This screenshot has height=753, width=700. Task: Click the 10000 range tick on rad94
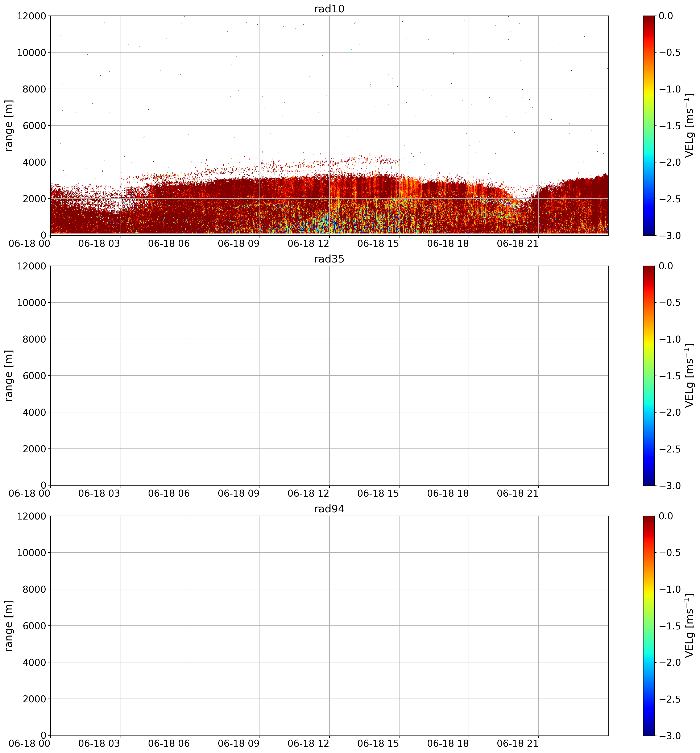click(32, 552)
